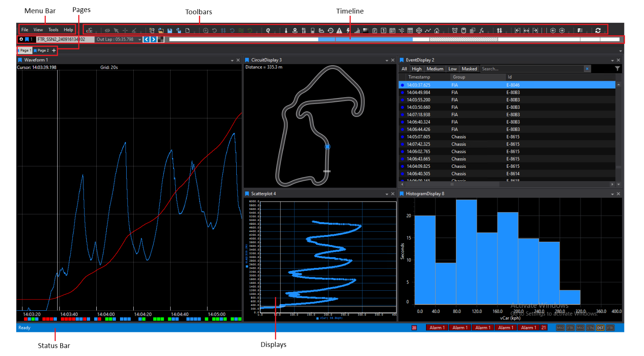Click the alarm clock icon in toolbar
The image size is (644, 356).
(x=455, y=30)
